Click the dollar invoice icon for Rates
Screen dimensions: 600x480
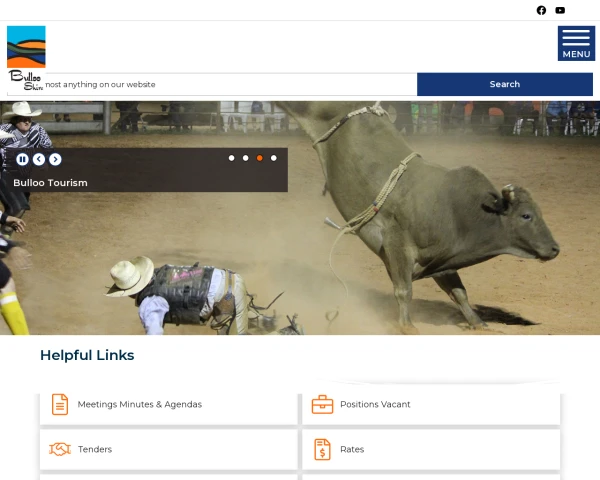click(x=322, y=449)
